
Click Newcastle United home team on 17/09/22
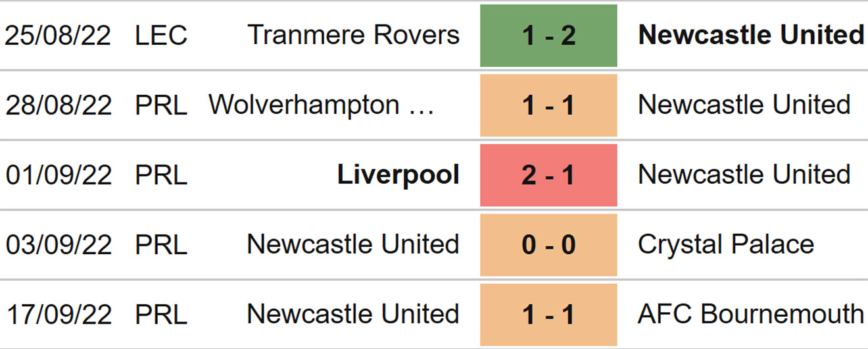[353, 315]
